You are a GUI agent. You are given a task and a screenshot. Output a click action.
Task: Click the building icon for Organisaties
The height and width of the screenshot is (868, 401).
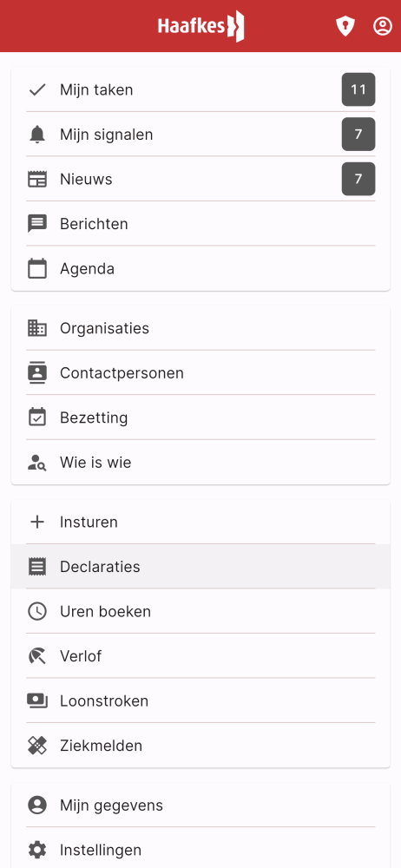point(37,328)
